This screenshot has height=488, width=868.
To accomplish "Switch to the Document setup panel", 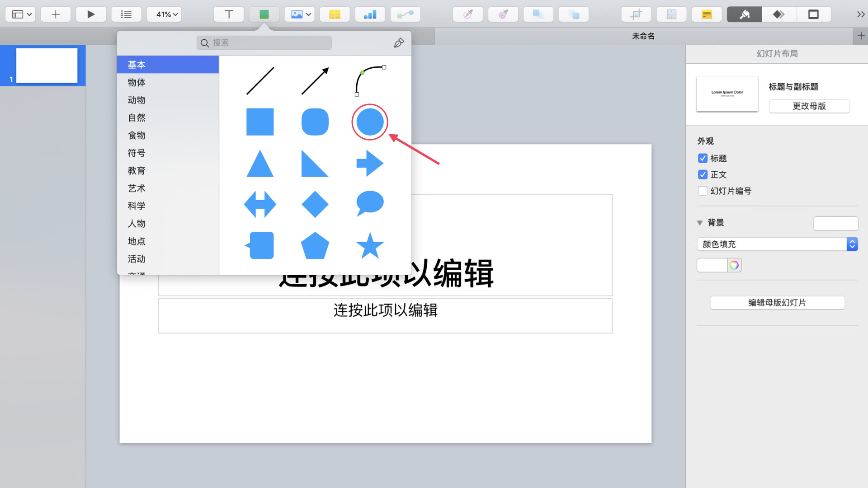I will pyautogui.click(x=814, y=14).
